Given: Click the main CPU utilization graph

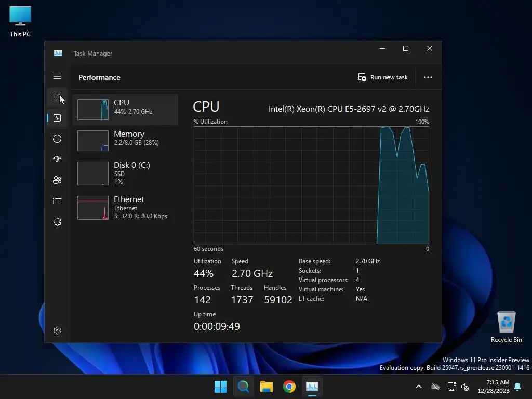Looking at the screenshot, I should click(311, 185).
